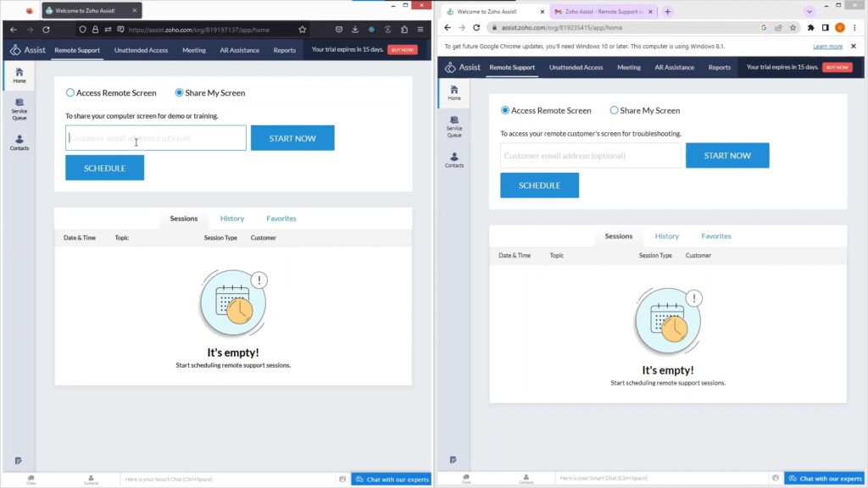
Task: Click the Chrome Extensions puzzle icon
Action: tap(811, 27)
